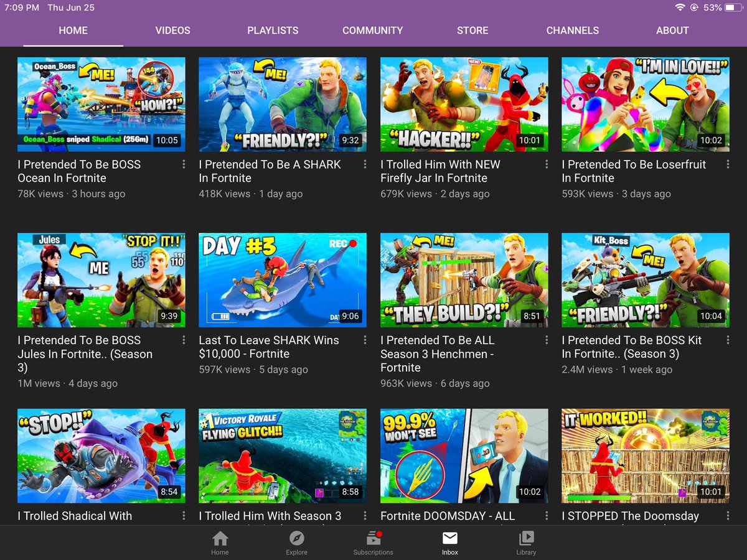
Task: Switch to the COMMUNITY tab
Action: (372, 30)
